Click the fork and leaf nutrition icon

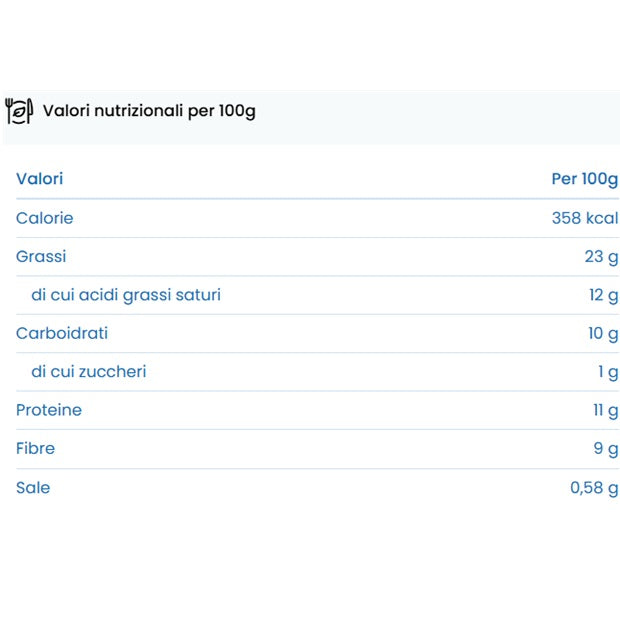point(19,111)
